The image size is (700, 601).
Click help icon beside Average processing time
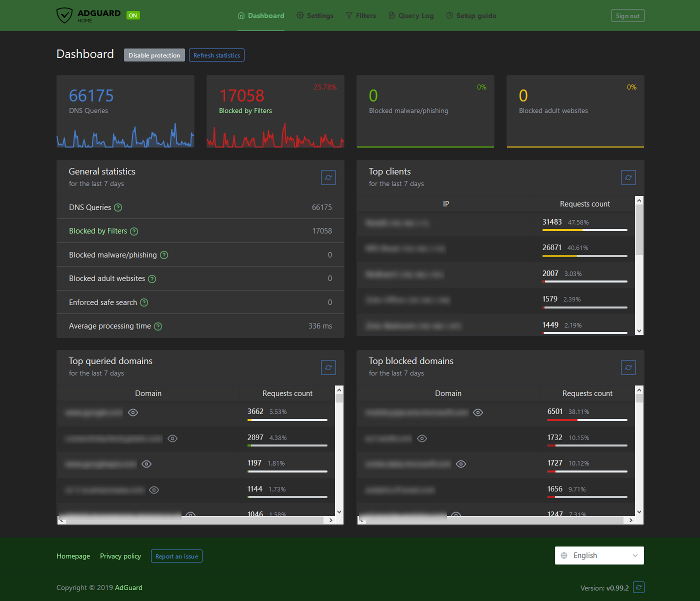coord(158,326)
